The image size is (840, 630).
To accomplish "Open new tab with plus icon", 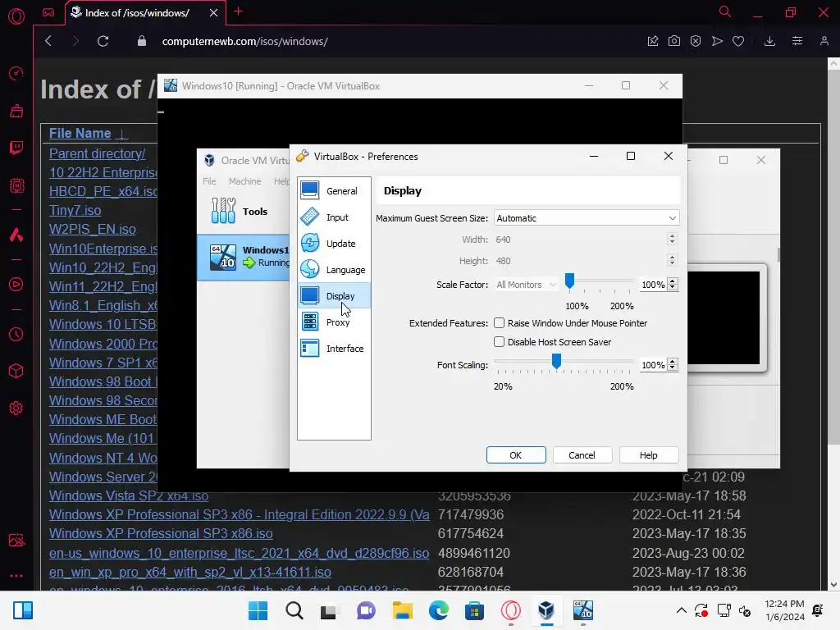I will click(239, 11).
